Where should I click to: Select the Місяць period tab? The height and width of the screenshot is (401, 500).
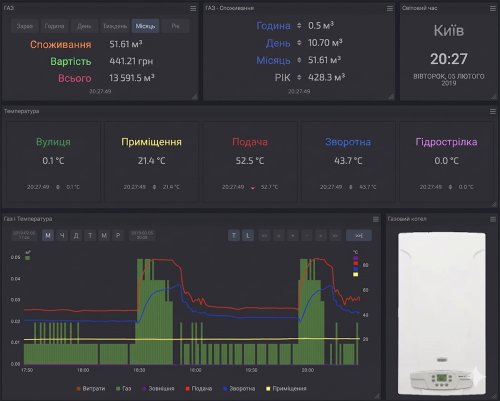tap(145, 26)
